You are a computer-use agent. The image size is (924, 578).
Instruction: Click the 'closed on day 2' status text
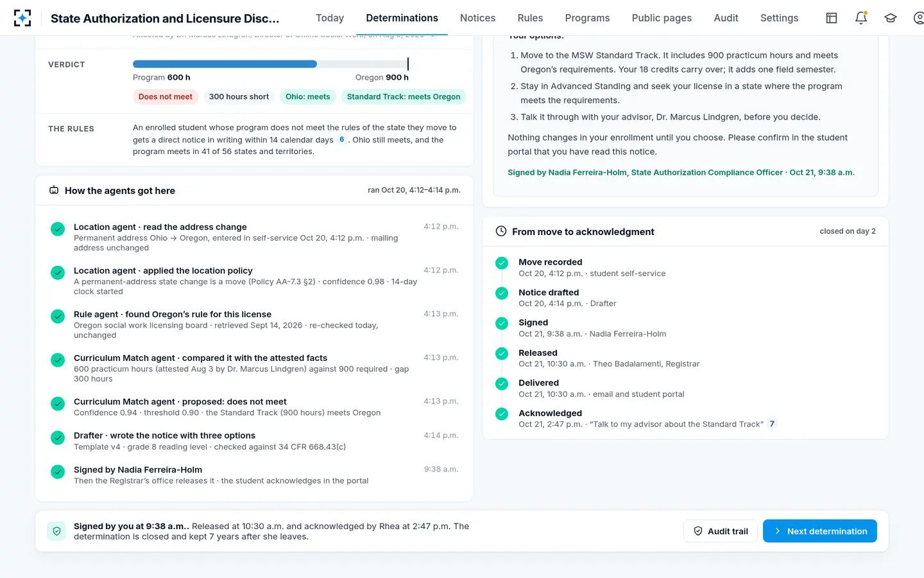[848, 231]
